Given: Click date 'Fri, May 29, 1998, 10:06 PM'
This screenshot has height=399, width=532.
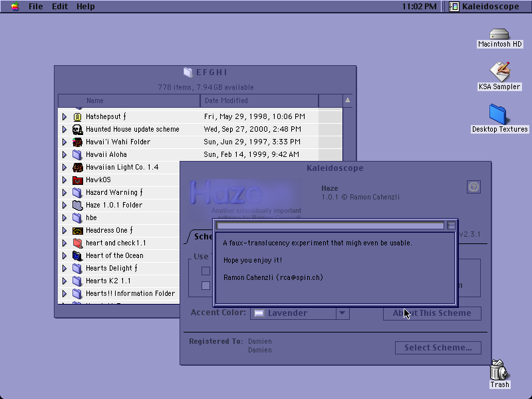Looking at the screenshot, I should pyautogui.click(x=255, y=117).
